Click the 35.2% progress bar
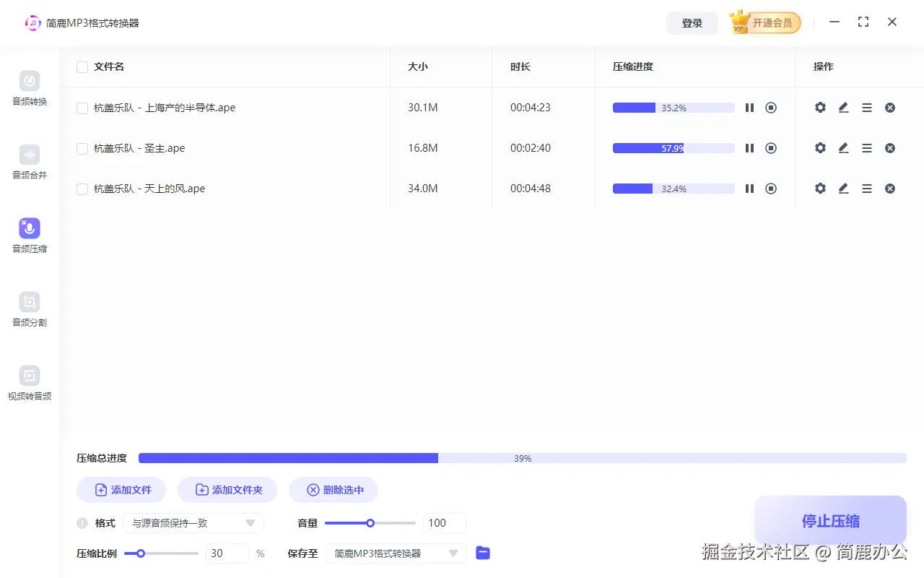The image size is (924, 578). point(674,108)
